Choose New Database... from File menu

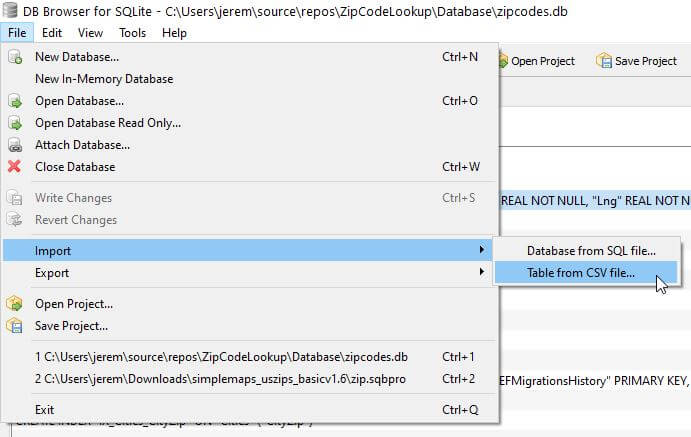point(250,57)
